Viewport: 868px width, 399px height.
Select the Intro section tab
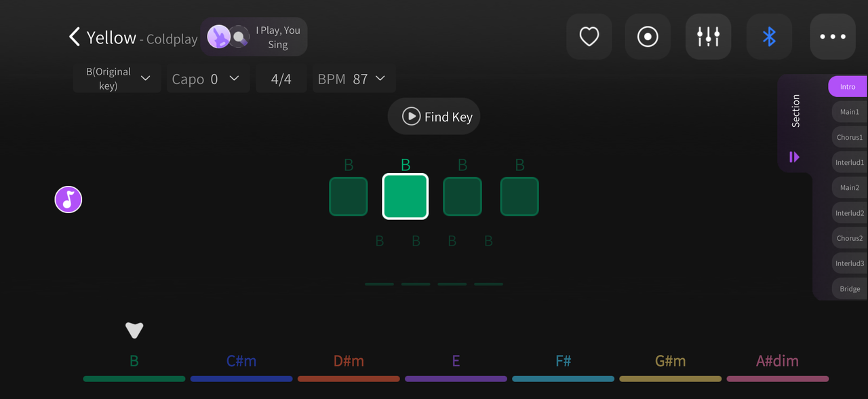coord(848,87)
